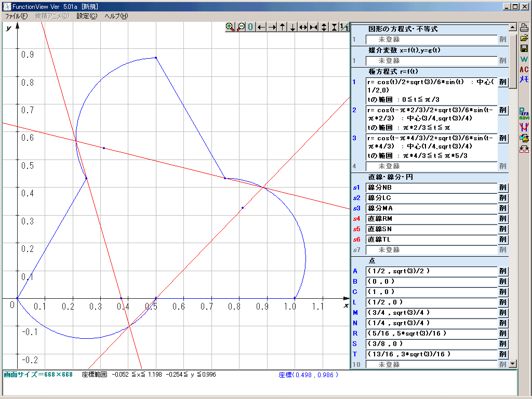Edit the 直線RM entry field
The height and width of the screenshot is (399, 532).
432,219
